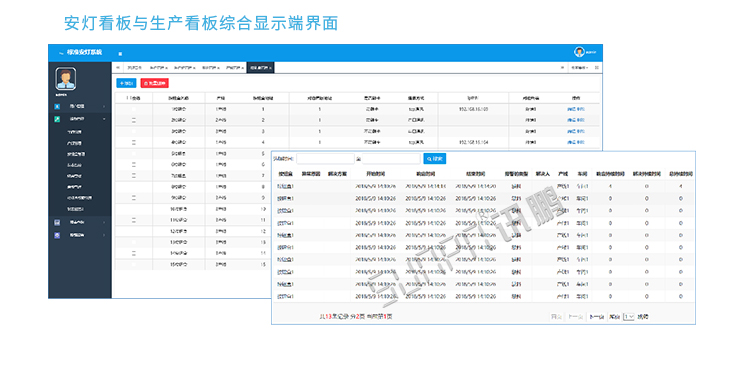Collapse the expanded green sidebar menu chevron
Image resolution: width=750 pixels, height=374 pixels.
pos(104,119)
